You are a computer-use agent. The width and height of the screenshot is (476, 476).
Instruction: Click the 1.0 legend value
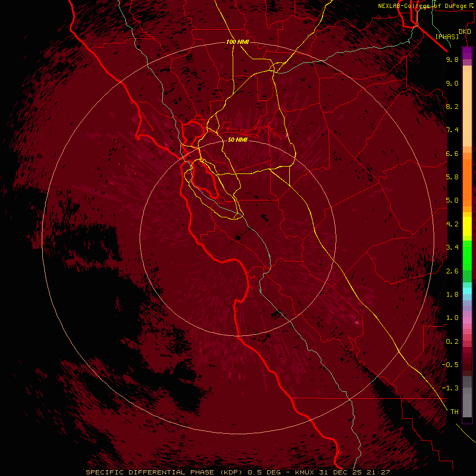[x=452, y=318]
